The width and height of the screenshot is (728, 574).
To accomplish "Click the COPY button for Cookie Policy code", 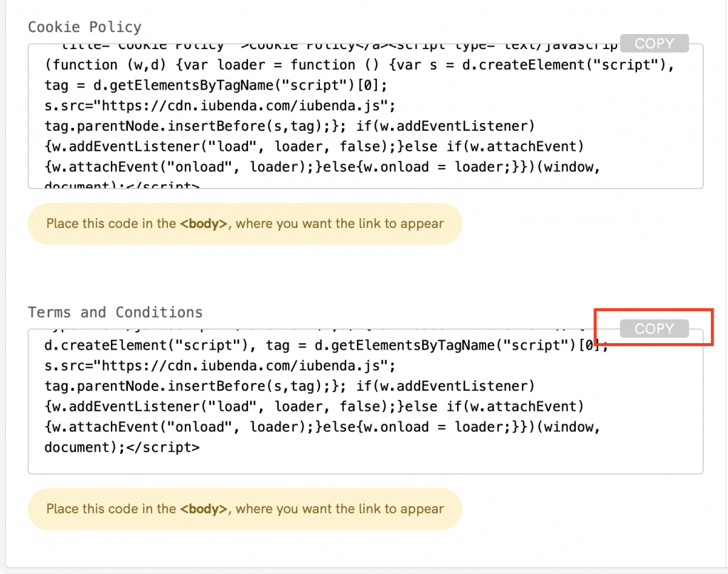I will [653, 43].
